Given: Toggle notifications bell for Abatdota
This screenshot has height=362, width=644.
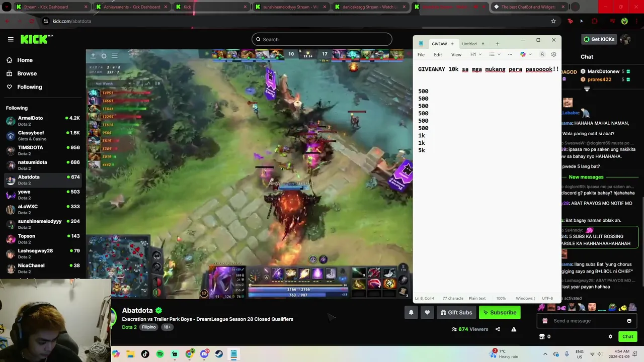Looking at the screenshot, I should pyautogui.click(x=411, y=312).
